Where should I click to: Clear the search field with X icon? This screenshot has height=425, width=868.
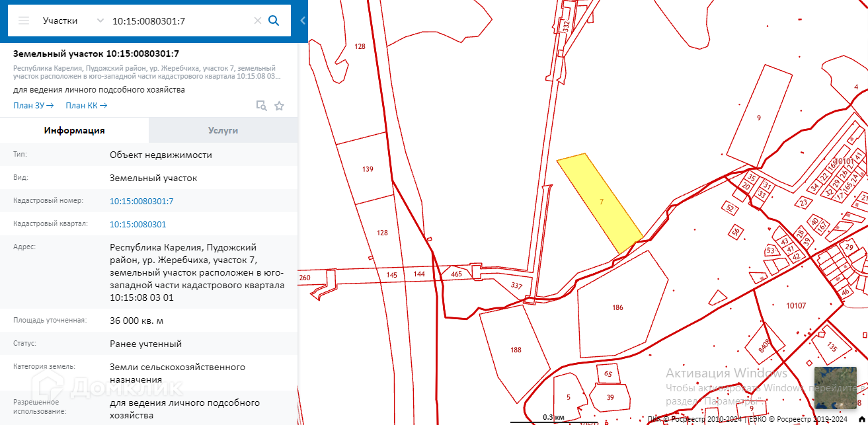coord(258,20)
